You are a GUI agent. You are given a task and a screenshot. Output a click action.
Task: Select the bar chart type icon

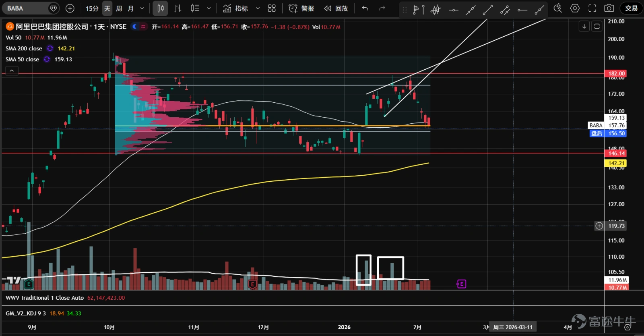click(178, 8)
